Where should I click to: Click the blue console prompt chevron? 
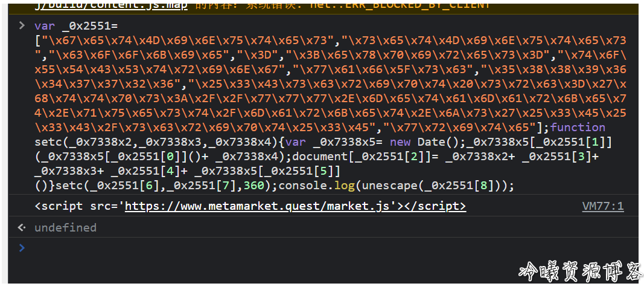tap(22, 248)
